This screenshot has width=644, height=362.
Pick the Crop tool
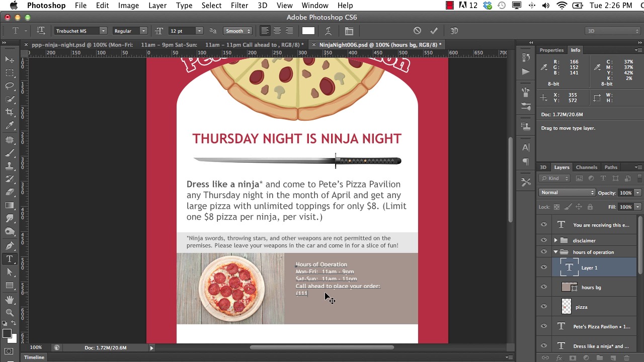[x=10, y=112]
